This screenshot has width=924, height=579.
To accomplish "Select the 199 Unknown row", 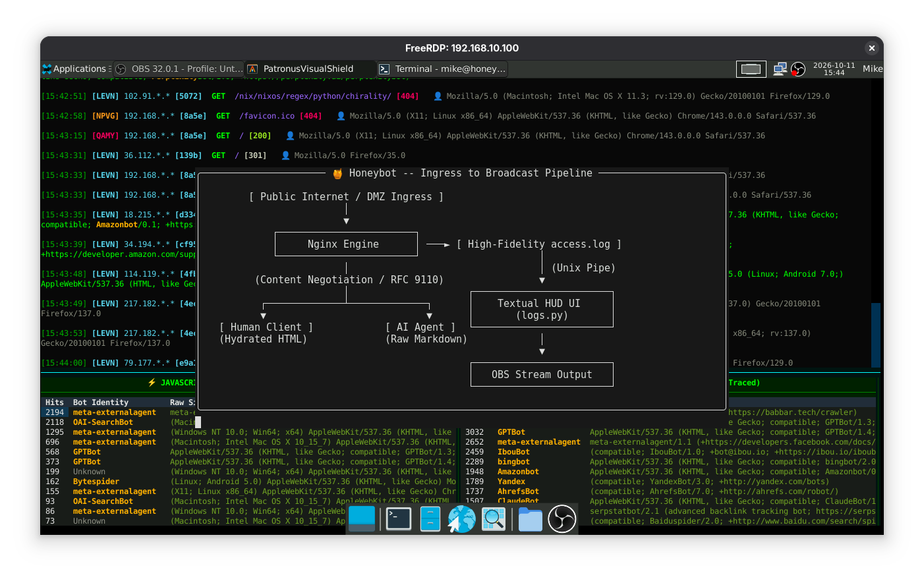I will point(249,472).
